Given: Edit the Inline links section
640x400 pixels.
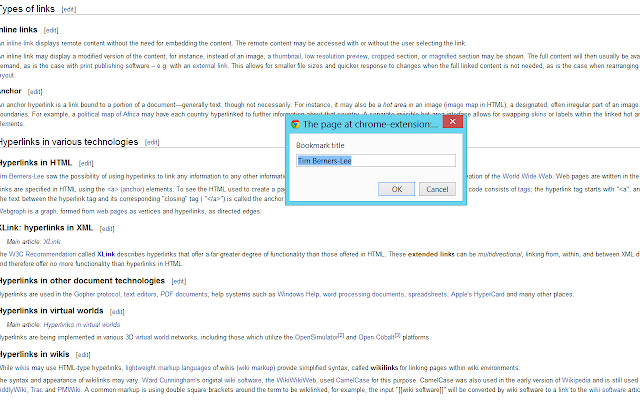Looking at the screenshot, I should point(51,30).
